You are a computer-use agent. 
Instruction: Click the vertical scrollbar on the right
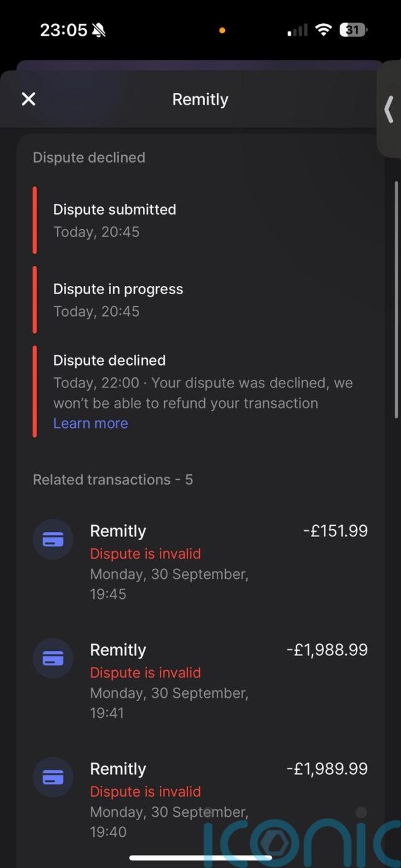coord(396,299)
